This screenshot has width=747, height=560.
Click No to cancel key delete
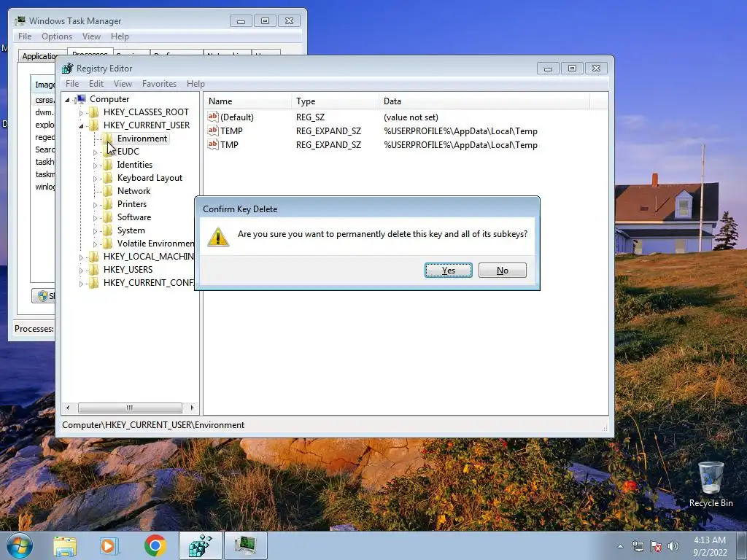[502, 270]
